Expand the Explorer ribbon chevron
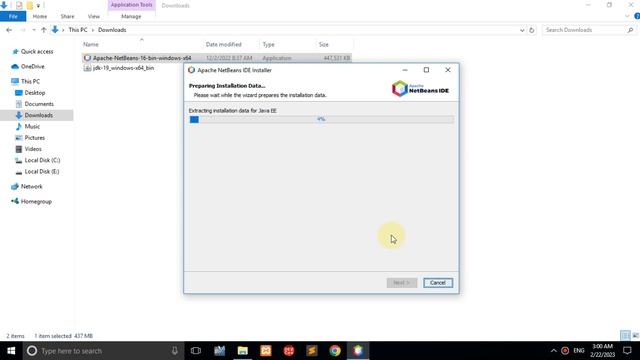640x360 pixels. [627, 16]
